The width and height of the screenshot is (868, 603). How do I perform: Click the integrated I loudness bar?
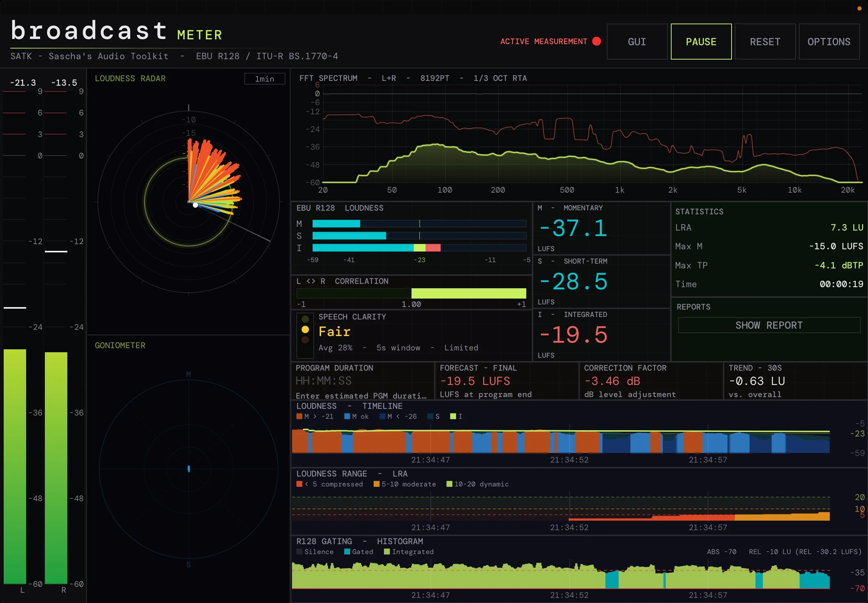point(419,248)
